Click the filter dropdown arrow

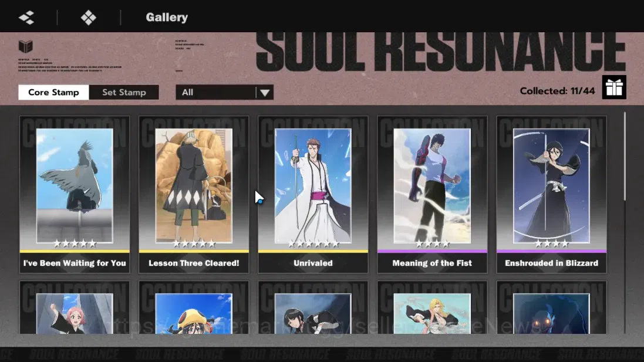pyautogui.click(x=265, y=93)
